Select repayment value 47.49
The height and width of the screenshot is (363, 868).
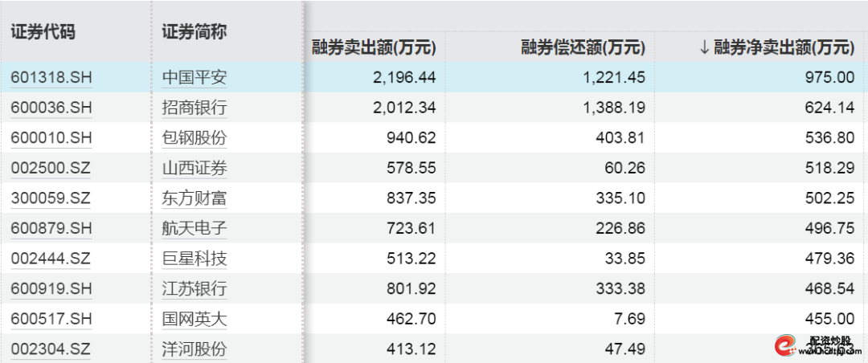624,349
